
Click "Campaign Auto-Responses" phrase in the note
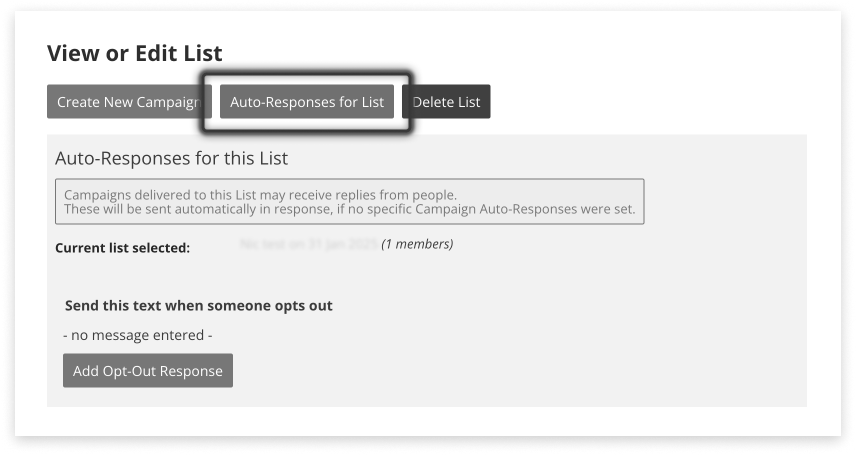tap(525, 210)
